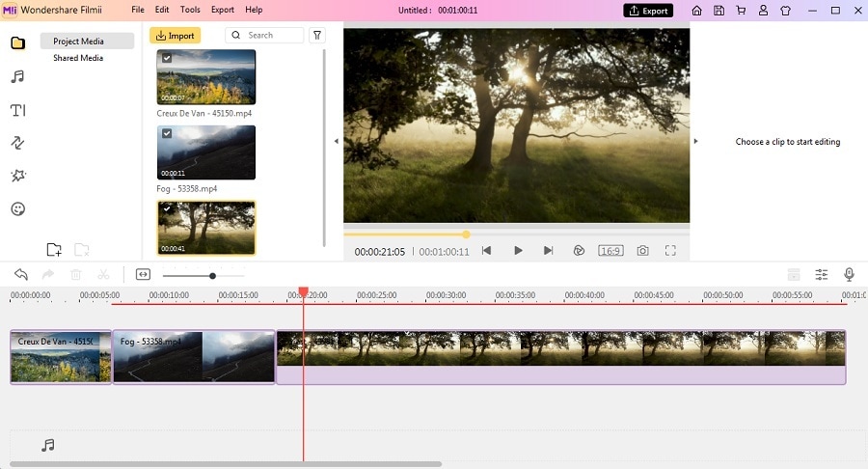Select the trees clip in timeline
Screen dimensions: 868x469
[560, 357]
